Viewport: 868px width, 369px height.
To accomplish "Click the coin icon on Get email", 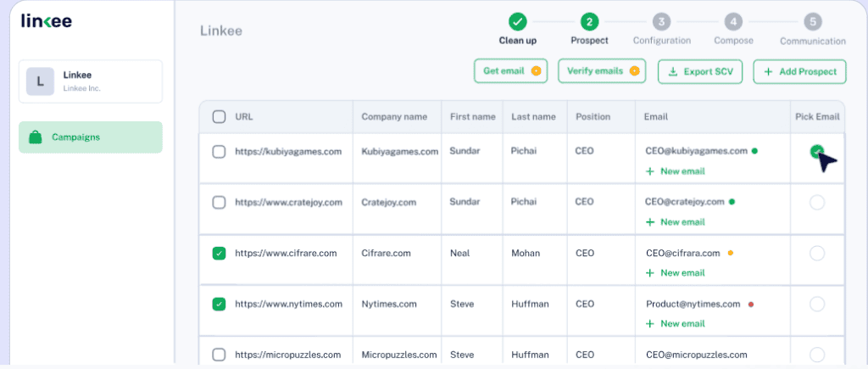I will coord(536,71).
